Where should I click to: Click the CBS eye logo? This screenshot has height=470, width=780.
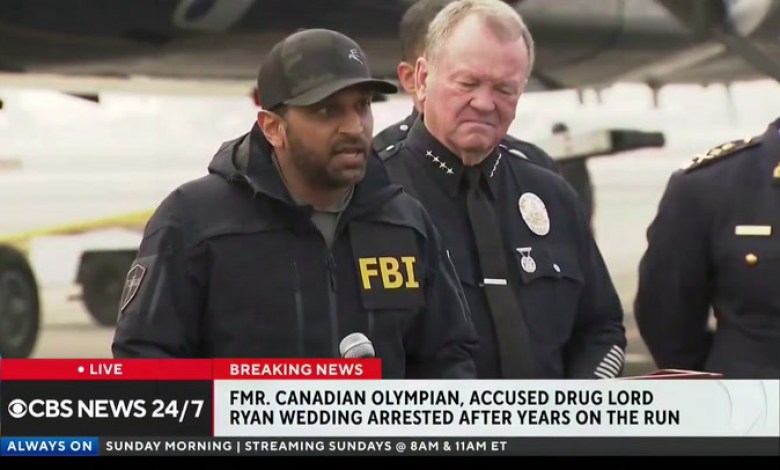coord(17,408)
